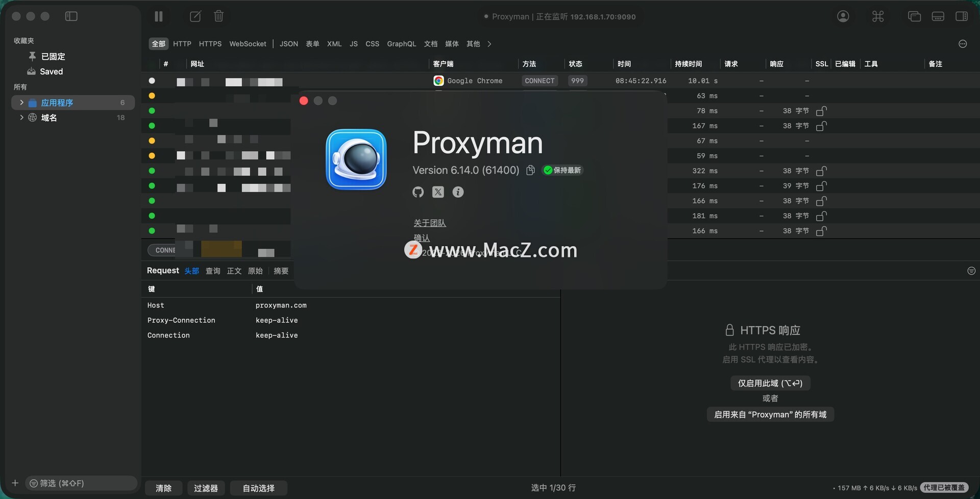Click Google Chrome icon in client column
This screenshot has height=499, width=980.
tap(438, 81)
